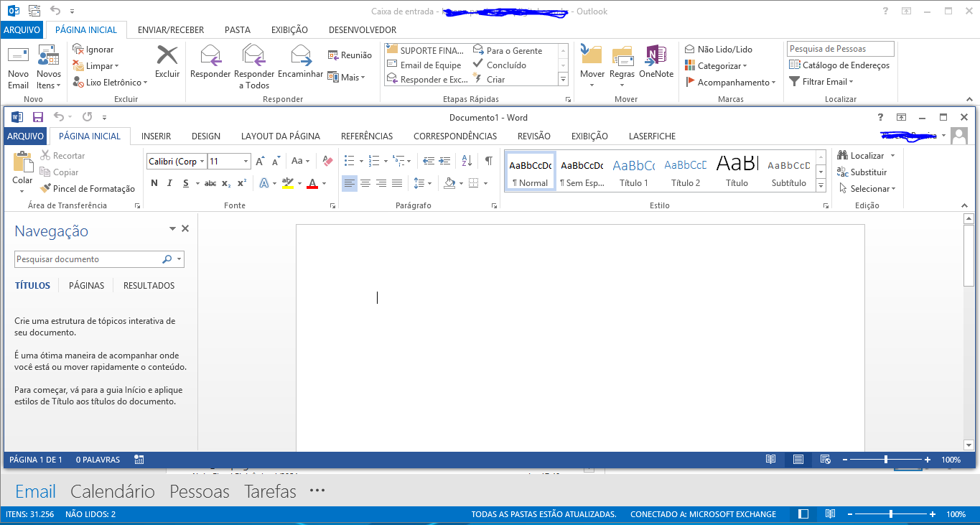Open ENVIAR/RECEBER tab in Outlook
The width and height of the screenshot is (980, 525).
tap(172, 29)
